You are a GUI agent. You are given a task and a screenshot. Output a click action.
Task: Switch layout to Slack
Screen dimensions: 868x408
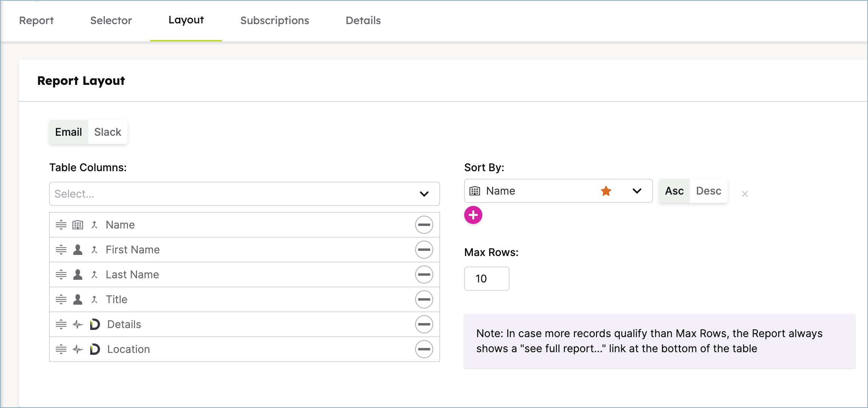[x=108, y=132]
